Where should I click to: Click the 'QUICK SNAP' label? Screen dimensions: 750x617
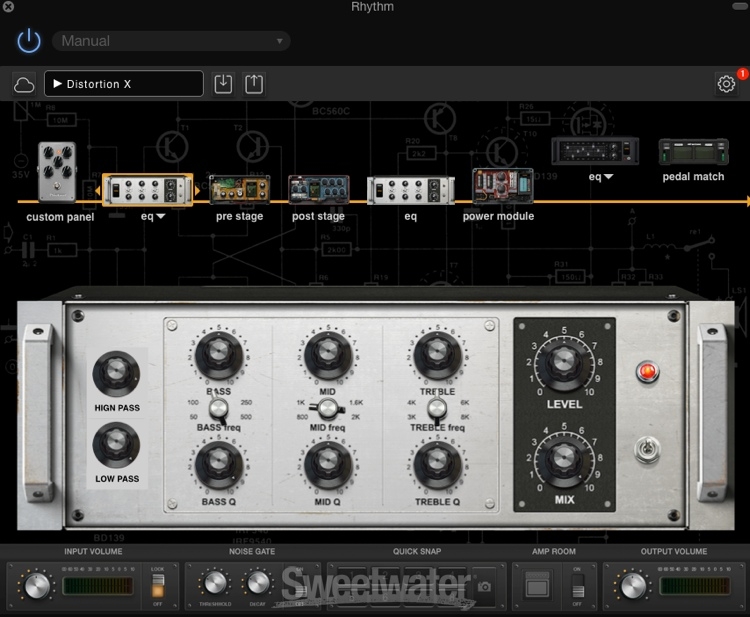point(417,551)
